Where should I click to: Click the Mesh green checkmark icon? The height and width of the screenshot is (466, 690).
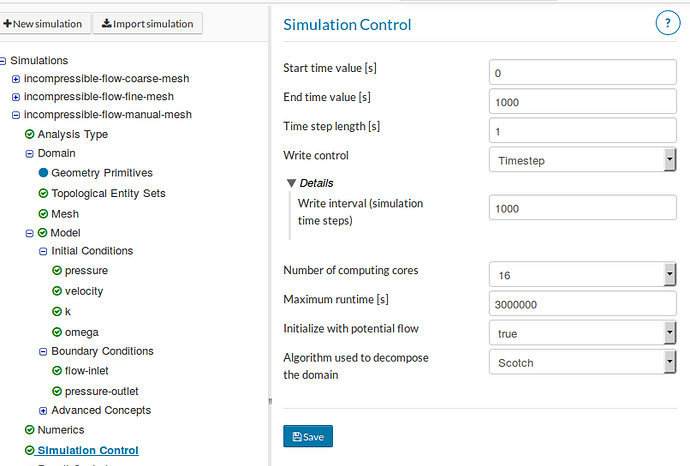point(43,214)
